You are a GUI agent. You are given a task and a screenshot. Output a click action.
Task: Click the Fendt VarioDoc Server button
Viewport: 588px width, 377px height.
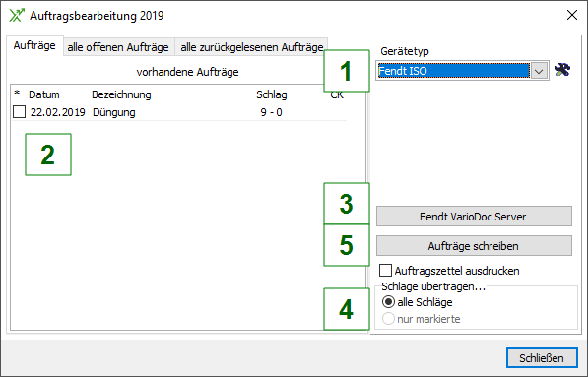[x=474, y=217]
